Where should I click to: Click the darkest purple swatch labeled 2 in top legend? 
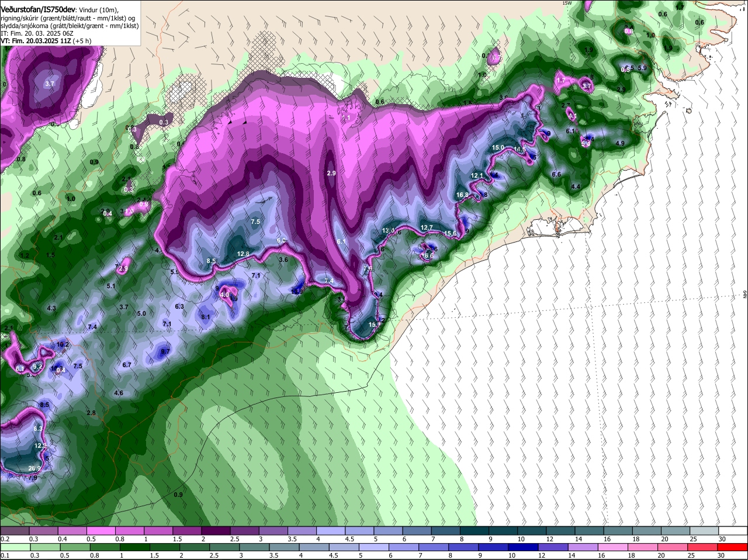click(216, 531)
